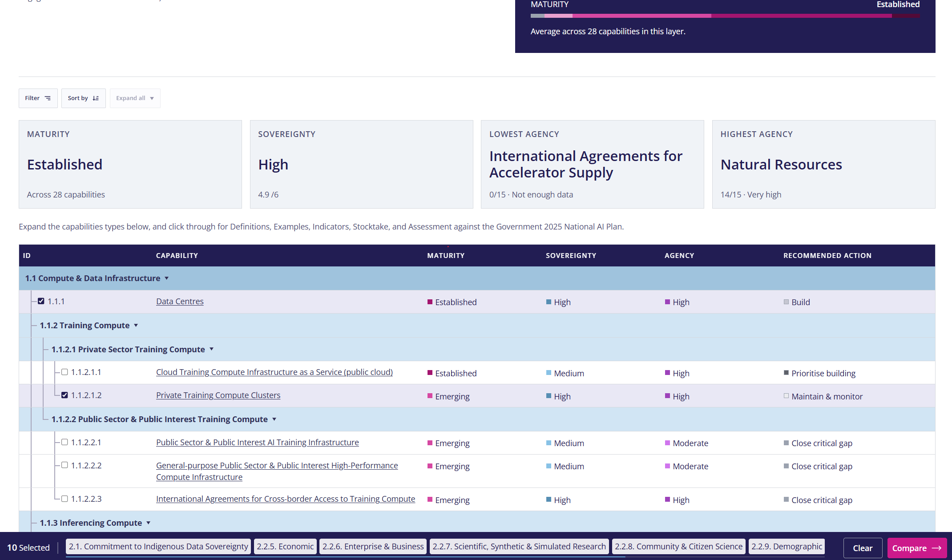Screen dimensions: 952x560
Task: Open Public Sector & Public Interest AI Training Infrastructure link
Action: point(257,442)
